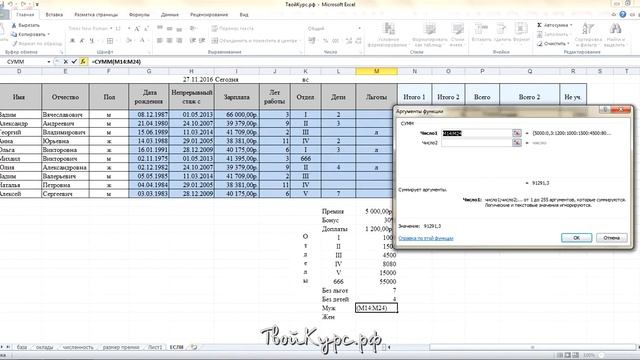Click the Font Color letter A icon
640x360 pixels.
(142, 40)
